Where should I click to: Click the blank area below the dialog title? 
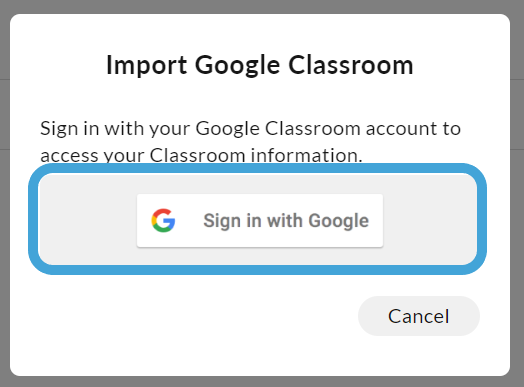pyautogui.click(x=260, y=99)
